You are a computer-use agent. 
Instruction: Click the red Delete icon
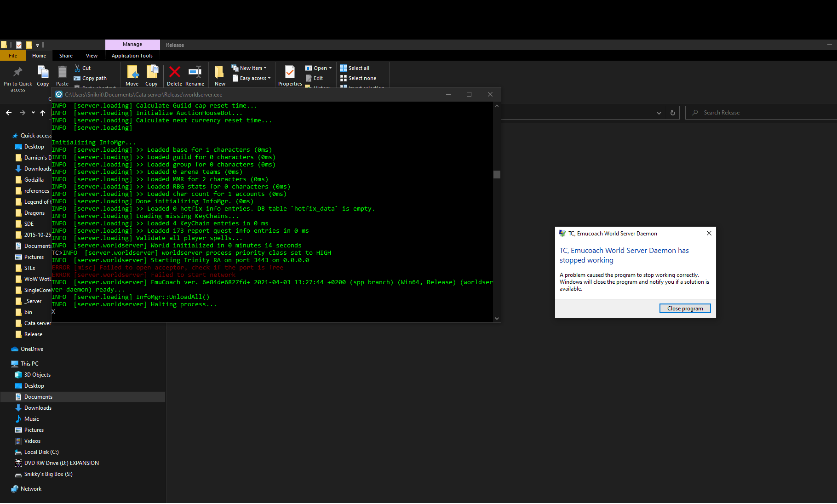pos(174,72)
